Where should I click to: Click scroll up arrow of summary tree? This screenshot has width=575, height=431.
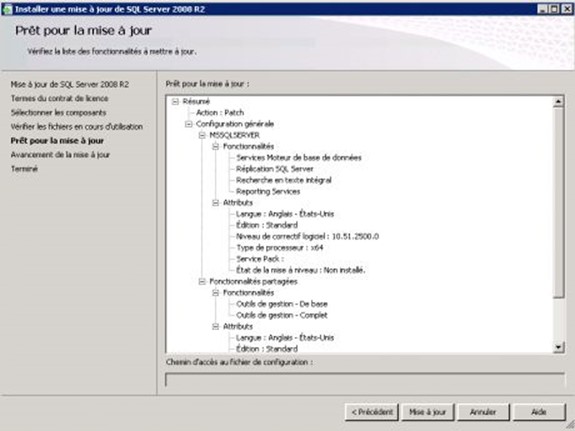point(558,101)
